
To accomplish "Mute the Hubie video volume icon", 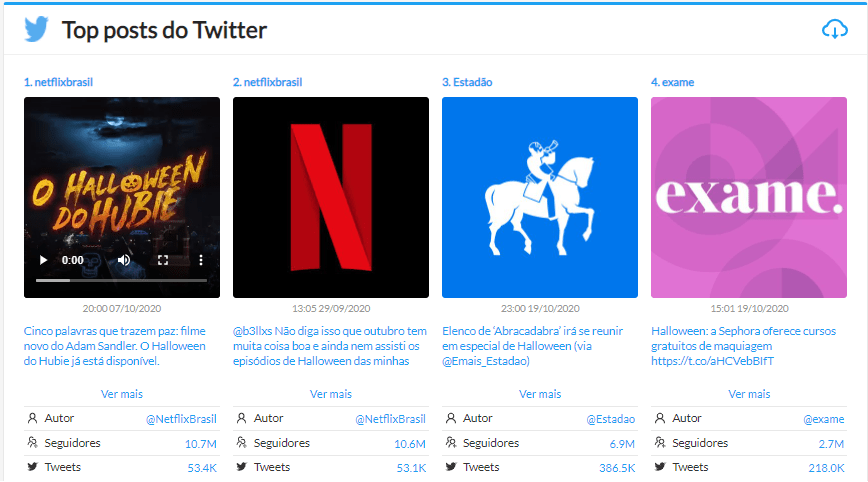I will pos(124,260).
